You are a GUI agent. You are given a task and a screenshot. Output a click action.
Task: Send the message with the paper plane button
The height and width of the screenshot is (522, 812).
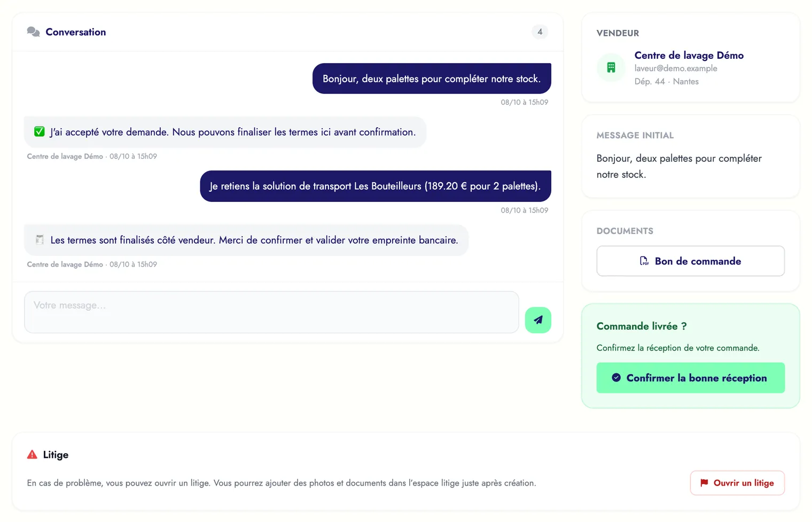tap(538, 320)
